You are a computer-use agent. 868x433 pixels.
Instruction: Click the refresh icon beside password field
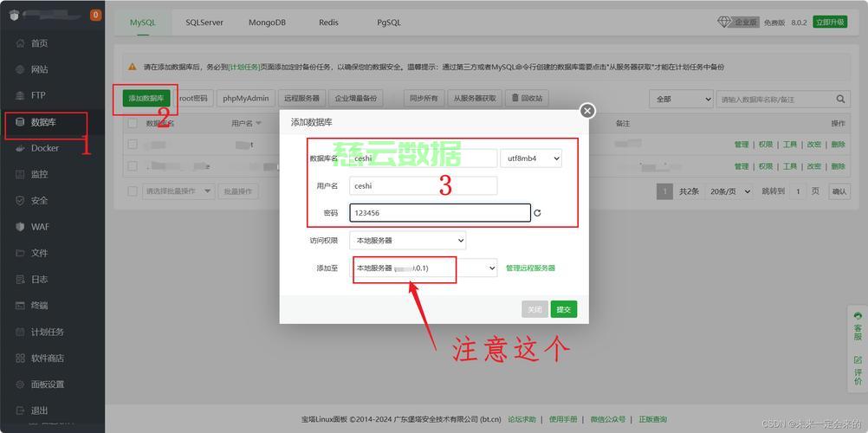point(537,213)
